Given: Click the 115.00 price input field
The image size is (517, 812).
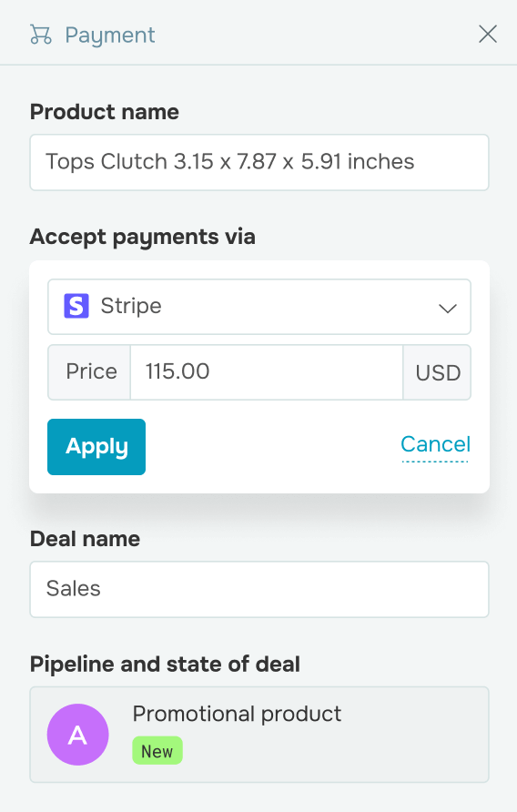Looking at the screenshot, I should tap(267, 372).
